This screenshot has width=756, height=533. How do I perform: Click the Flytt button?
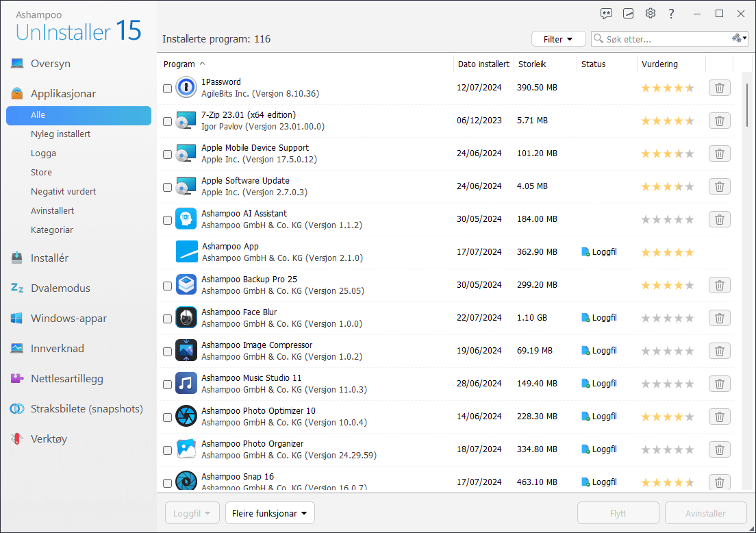618,513
